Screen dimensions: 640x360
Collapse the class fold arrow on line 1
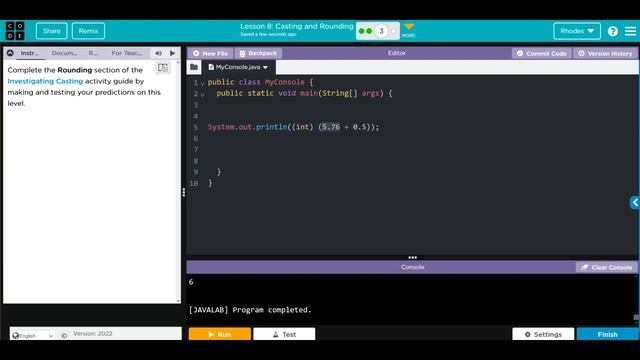[202, 83]
